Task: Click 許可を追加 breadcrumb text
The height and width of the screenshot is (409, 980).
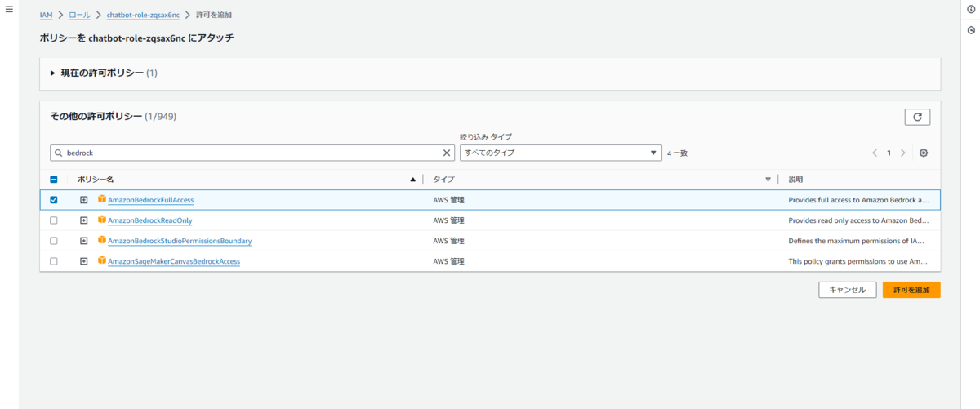Action: point(214,15)
